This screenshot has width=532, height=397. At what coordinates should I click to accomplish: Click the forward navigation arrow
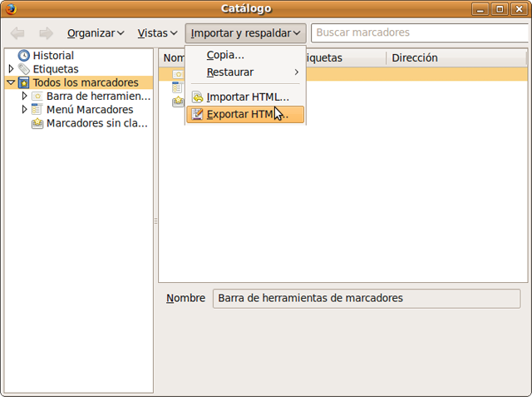(x=46, y=33)
